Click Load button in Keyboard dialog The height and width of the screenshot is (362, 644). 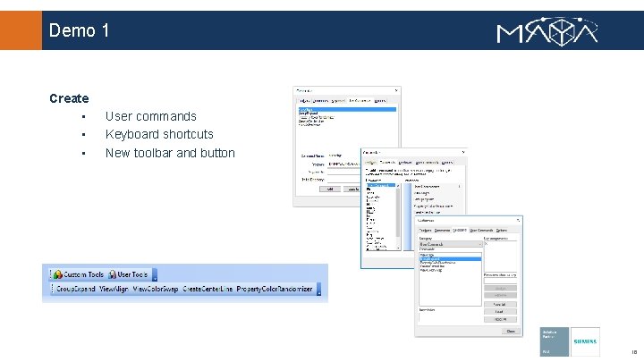(x=500, y=312)
